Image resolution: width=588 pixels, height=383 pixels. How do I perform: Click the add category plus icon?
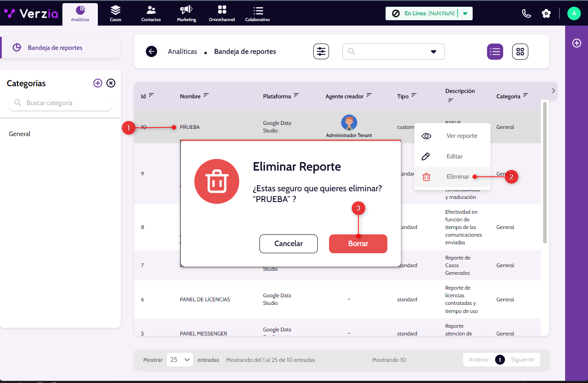(98, 83)
